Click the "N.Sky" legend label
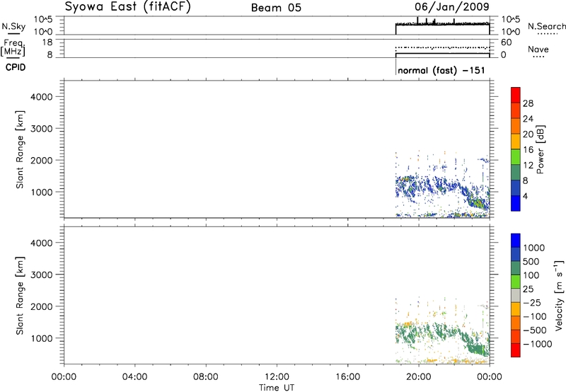 tap(13, 26)
